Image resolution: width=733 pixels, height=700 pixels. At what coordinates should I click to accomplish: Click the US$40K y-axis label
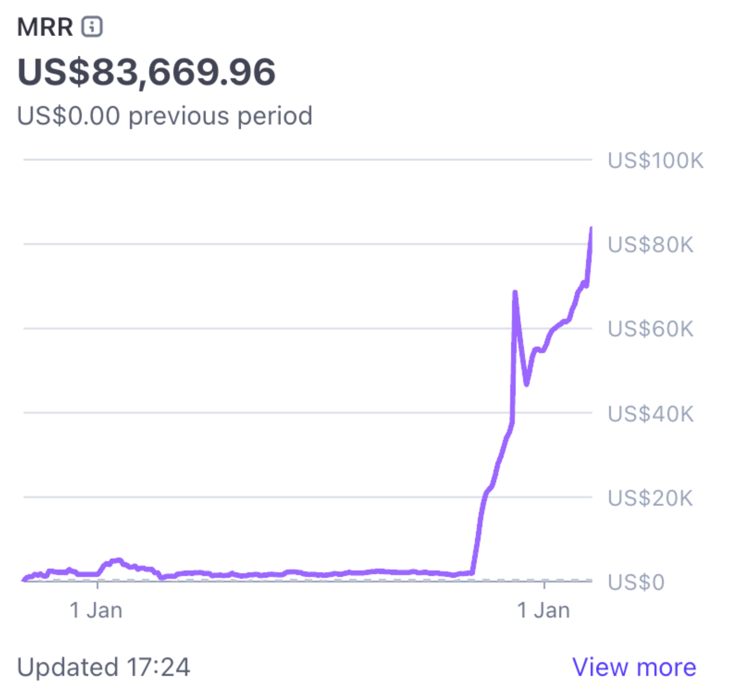651,414
